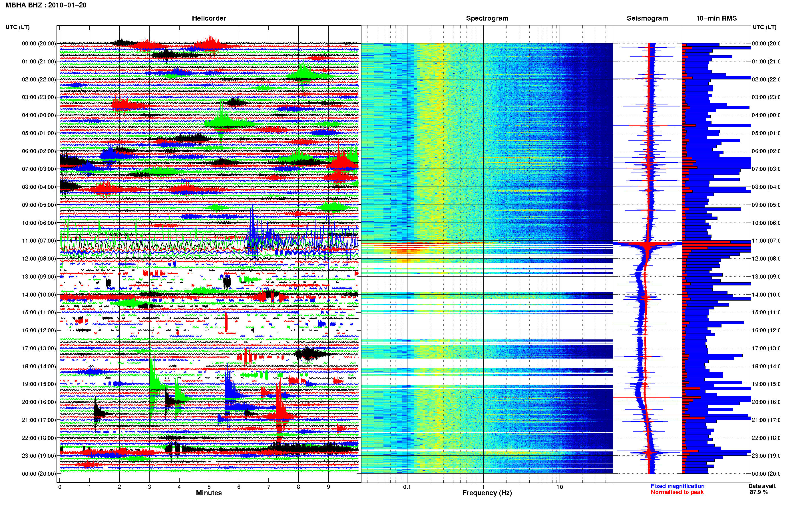The height and width of the screenshot is (508, 812).
Task: Click the left 19:00 (15:00) time label
Action: tap(39, 384)
